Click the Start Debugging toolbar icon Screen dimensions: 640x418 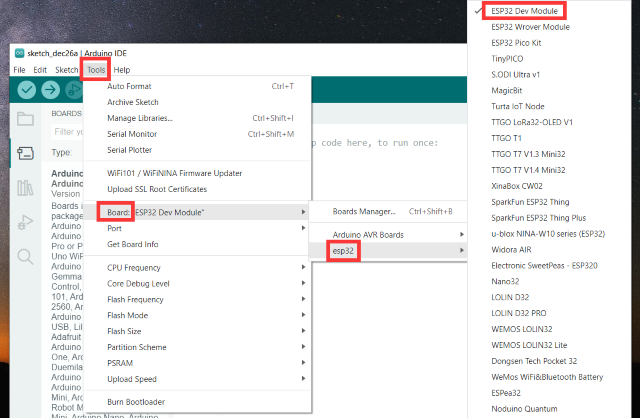click(x=74, y=90)
